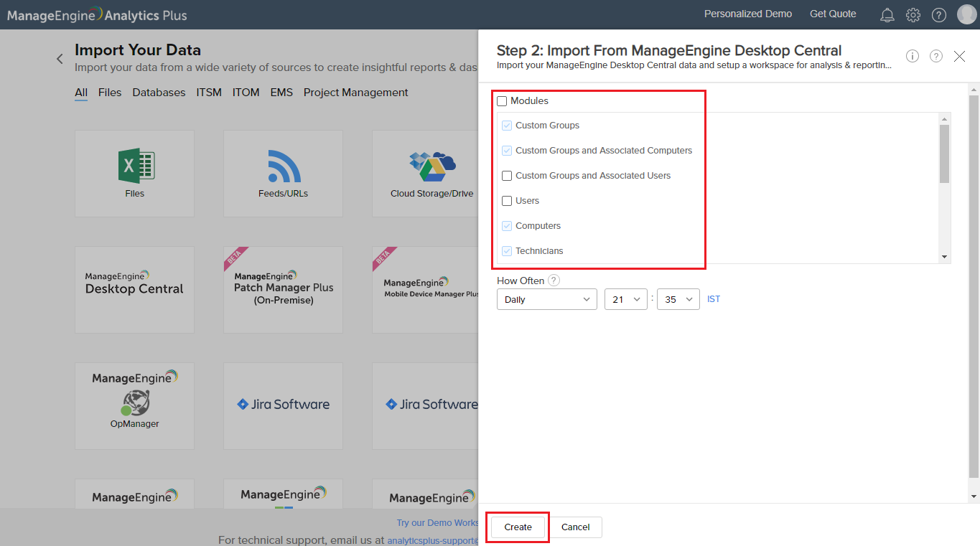Select the Feeds/URLs import tile
Screen dimensions: 980x546
tap(283, 173)
